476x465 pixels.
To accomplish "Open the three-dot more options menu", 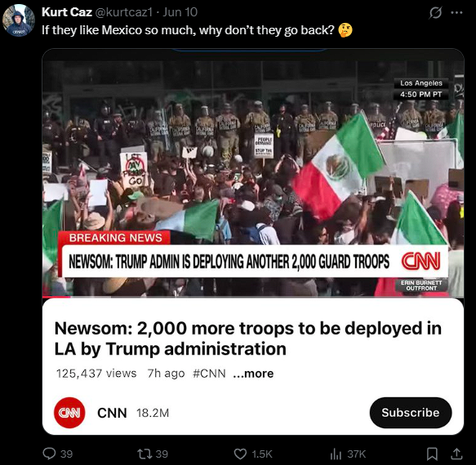I will pos(456,13).
